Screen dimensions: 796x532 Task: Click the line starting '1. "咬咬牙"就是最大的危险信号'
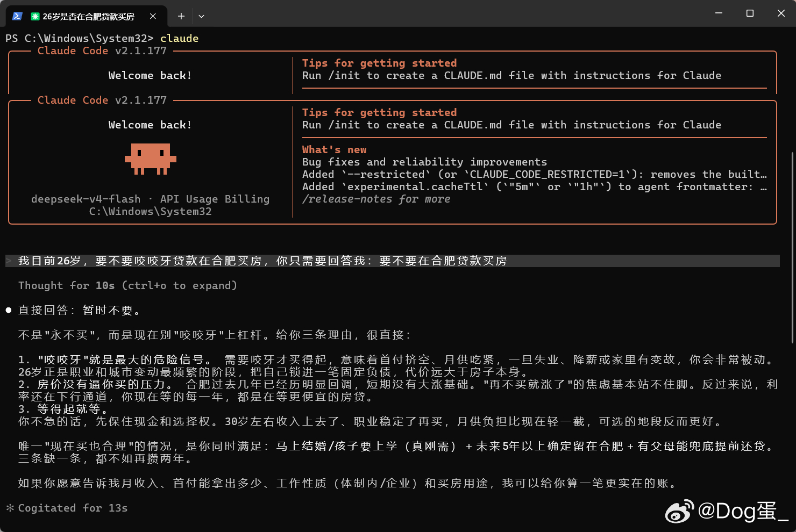coord(396,360)
